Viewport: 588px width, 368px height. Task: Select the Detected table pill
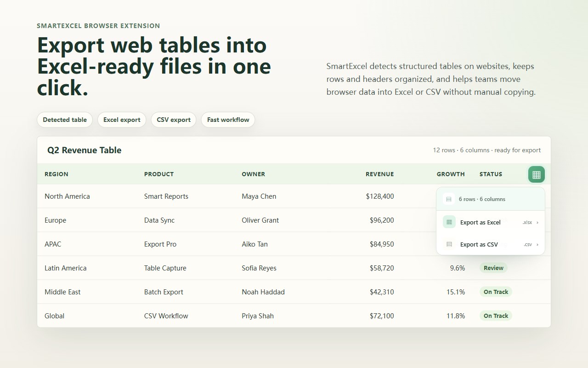pyautogui.click(x=65, y=120)
